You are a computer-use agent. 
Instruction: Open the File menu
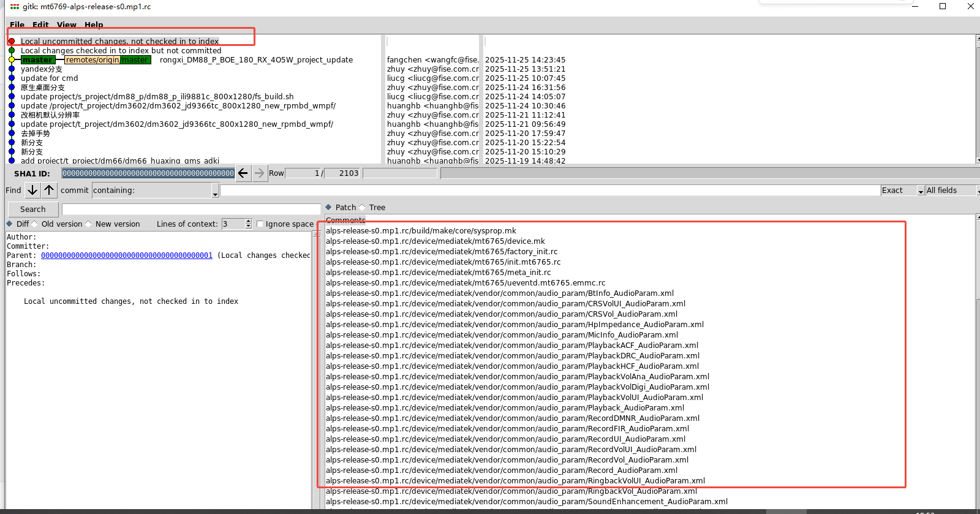17,25
